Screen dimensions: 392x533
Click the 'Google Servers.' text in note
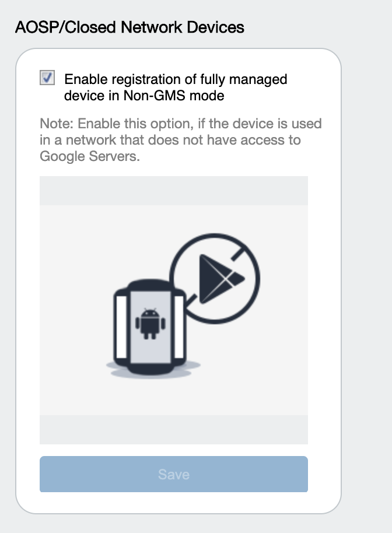(x=90, y=157)
